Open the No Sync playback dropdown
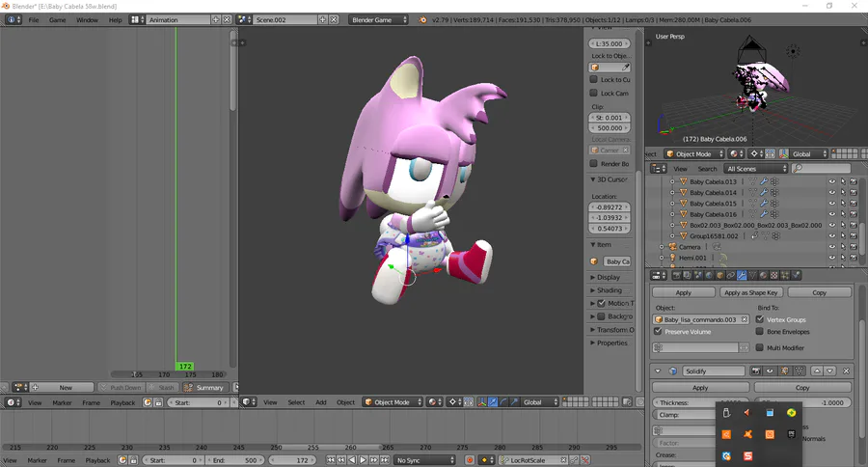Image resolution: width=868 pixels, height=467 pixels. (424, 460)
